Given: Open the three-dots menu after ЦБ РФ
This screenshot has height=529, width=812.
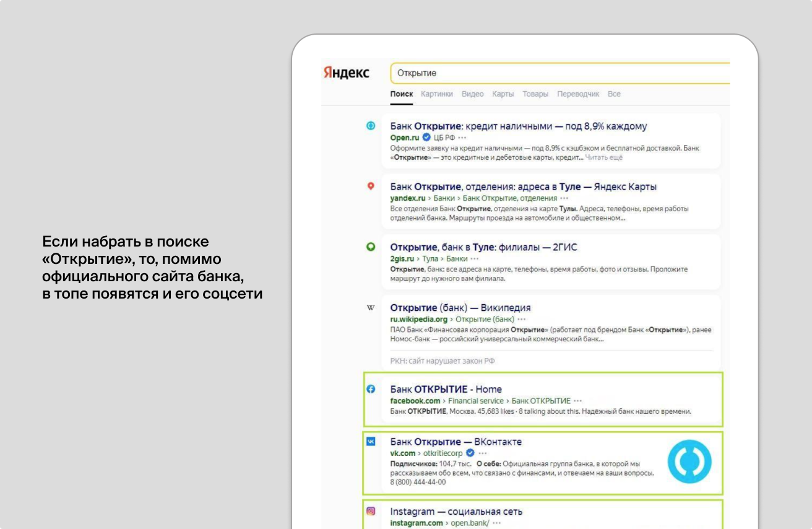Looking at the screenshot, I should point(462,138).
